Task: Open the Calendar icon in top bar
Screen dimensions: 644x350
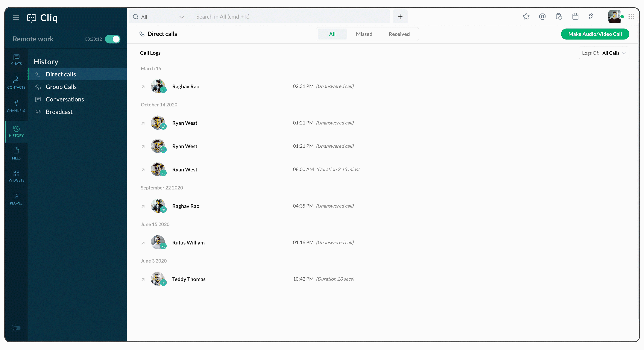Action: tap(575, 17)
